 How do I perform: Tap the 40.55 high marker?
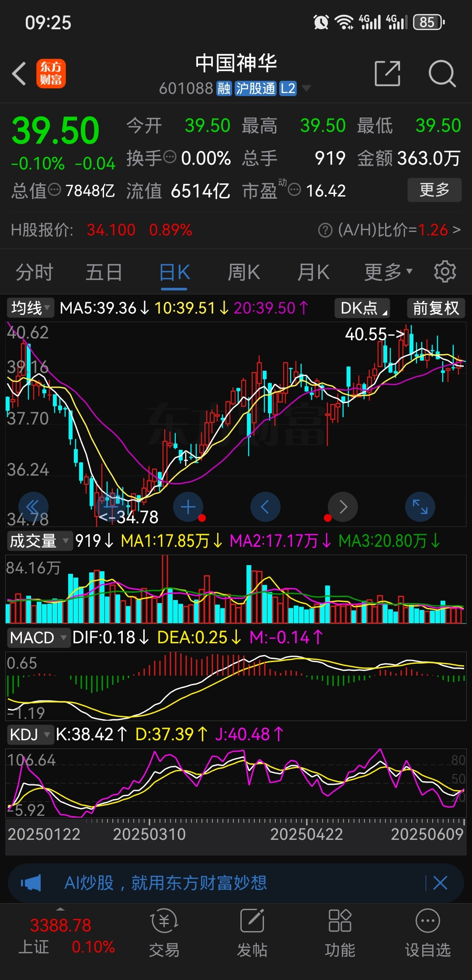coord(375,335)
